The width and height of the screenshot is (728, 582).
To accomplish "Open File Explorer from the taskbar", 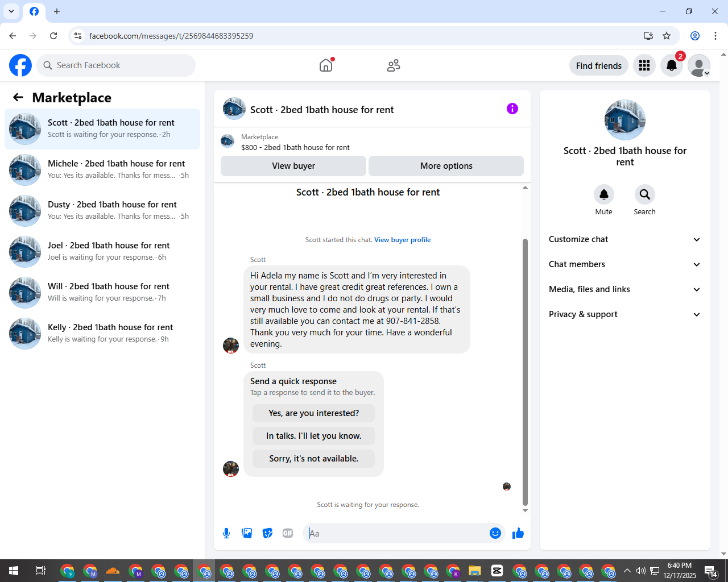I will pos(475,571).
